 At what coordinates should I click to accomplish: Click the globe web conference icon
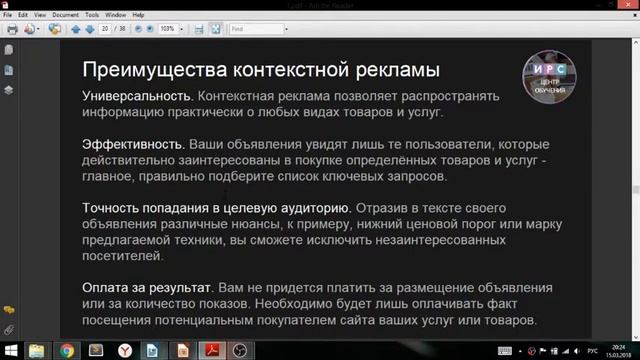54,29
